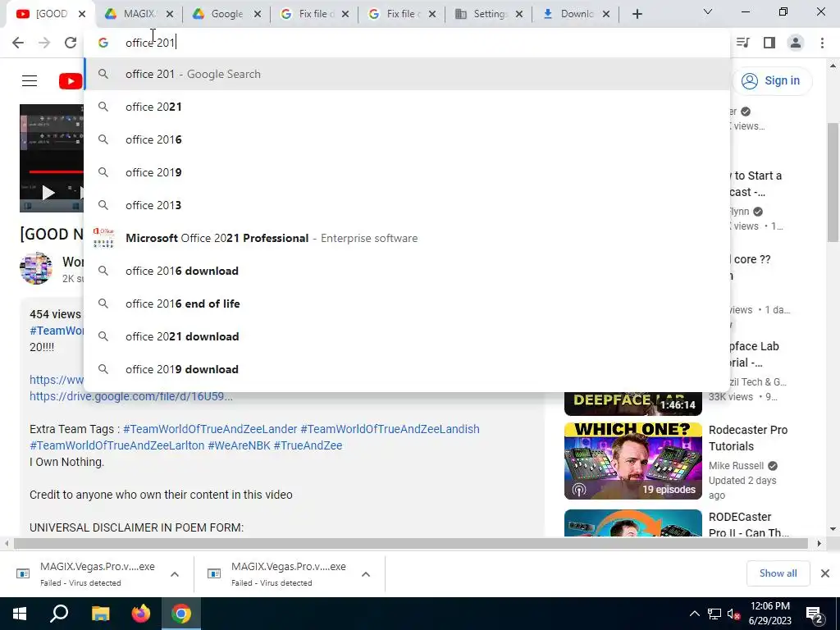840x630 pixels.
Task: Open #TeamWorldOfTrueAndZeeLander hashtag
Action: pyautogui.click(x=210, y=429)
